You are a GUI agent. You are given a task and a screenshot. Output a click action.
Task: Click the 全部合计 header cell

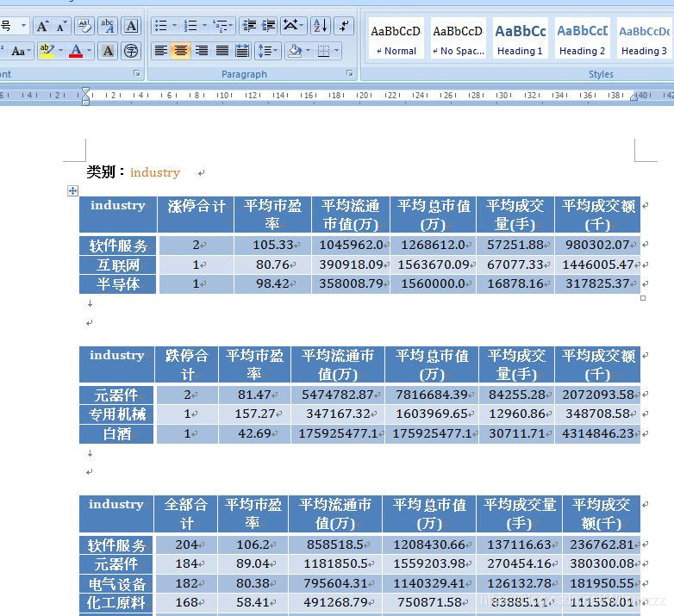(185, 513)
